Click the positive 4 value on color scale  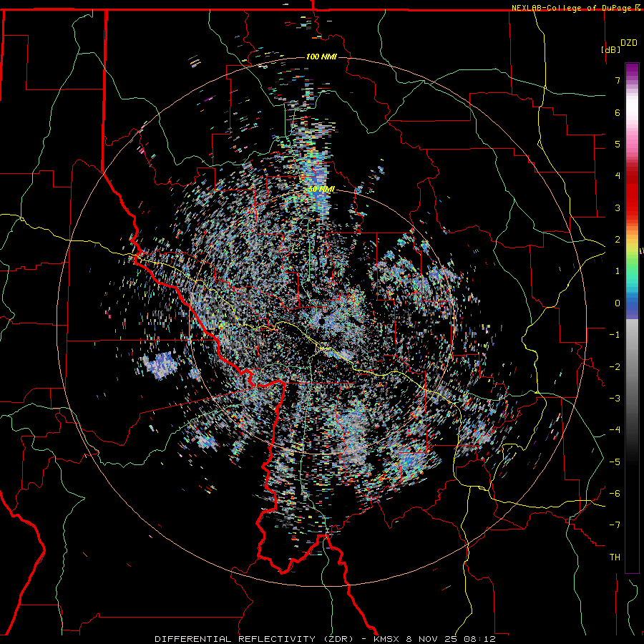618,176
